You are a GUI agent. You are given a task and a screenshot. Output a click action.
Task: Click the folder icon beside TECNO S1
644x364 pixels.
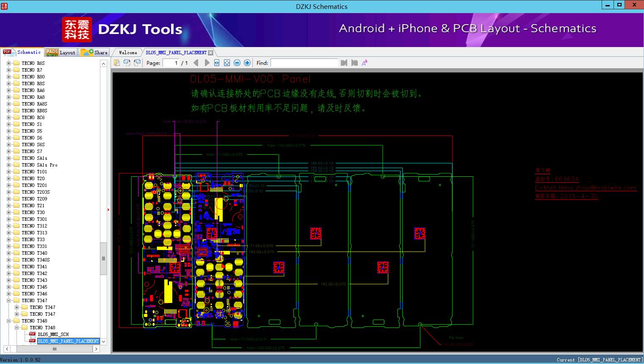tap(17, 124)
